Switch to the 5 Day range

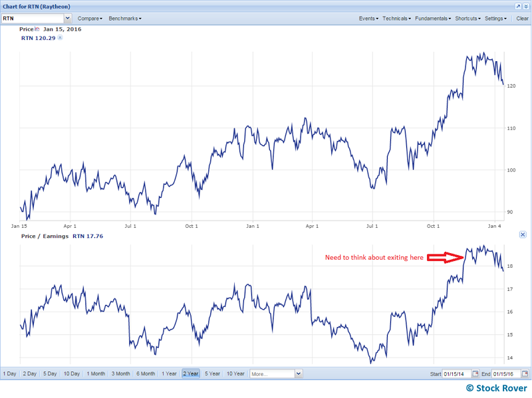(x=50, y=373)
